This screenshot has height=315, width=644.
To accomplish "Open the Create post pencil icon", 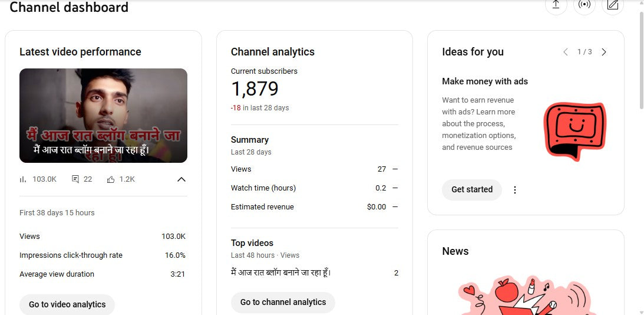I will pos(613,5).
